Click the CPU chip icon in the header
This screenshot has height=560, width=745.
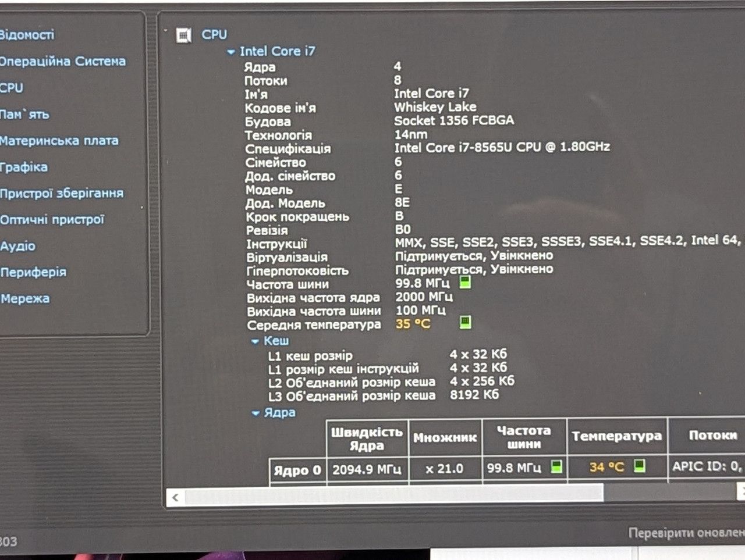[184, 36]
